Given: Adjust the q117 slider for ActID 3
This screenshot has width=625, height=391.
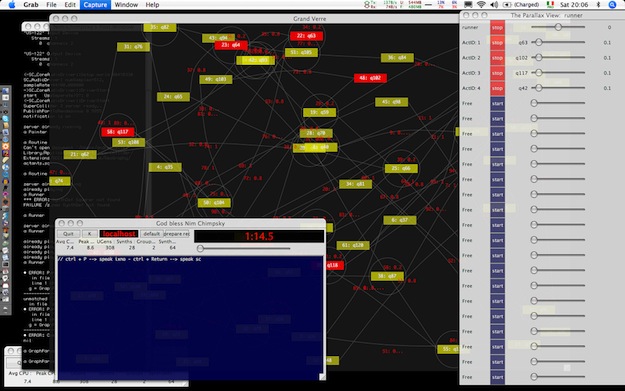Looking at the screenshot, I should coord(558,72).
